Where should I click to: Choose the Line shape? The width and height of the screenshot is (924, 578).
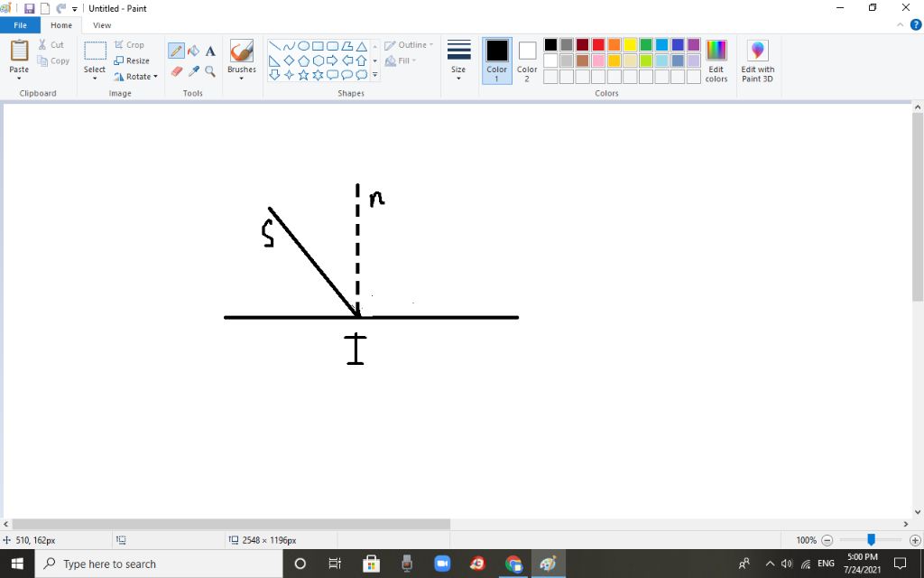(x=274, y=46)
